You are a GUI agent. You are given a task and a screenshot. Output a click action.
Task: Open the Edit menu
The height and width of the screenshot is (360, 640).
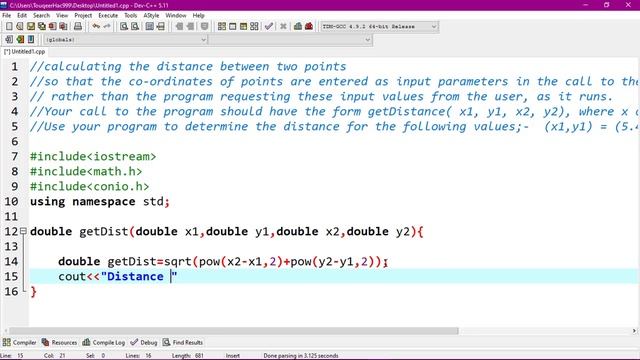tap(22, 16)
